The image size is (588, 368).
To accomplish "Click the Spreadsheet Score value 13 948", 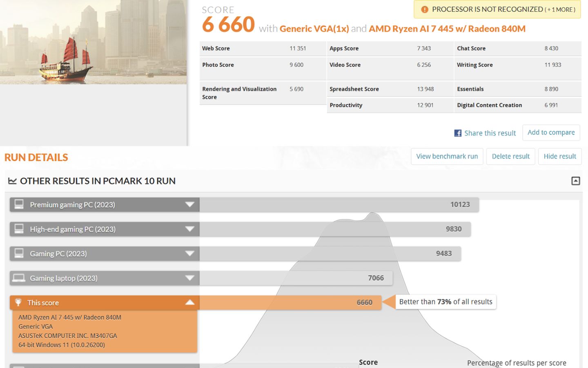I will 425,89.
